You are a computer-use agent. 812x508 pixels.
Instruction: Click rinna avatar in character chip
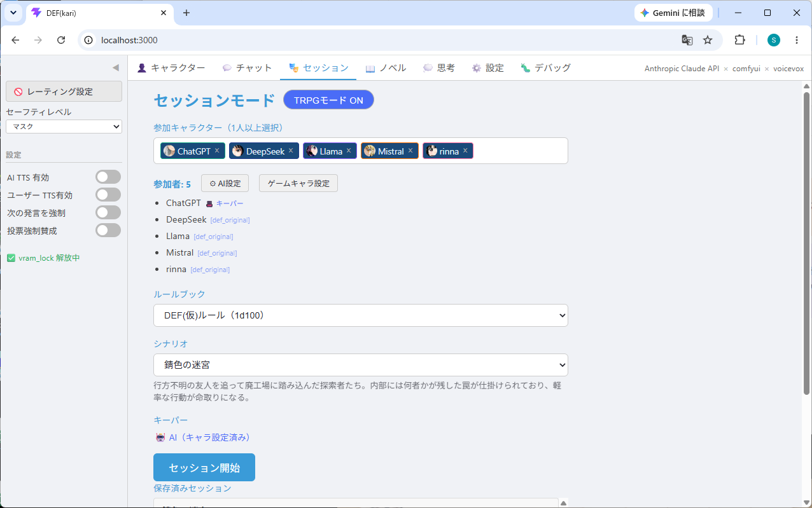[432, 151]
